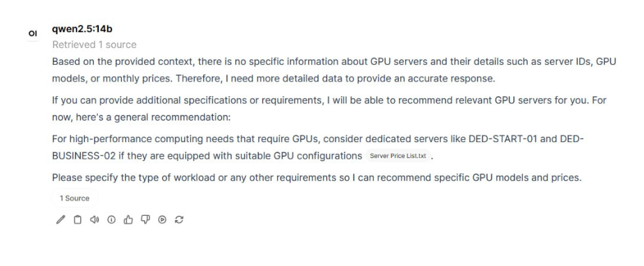Open the Server Price List.txt citation chip
This screenshot has height=266, width=644.
coord(398,156)
